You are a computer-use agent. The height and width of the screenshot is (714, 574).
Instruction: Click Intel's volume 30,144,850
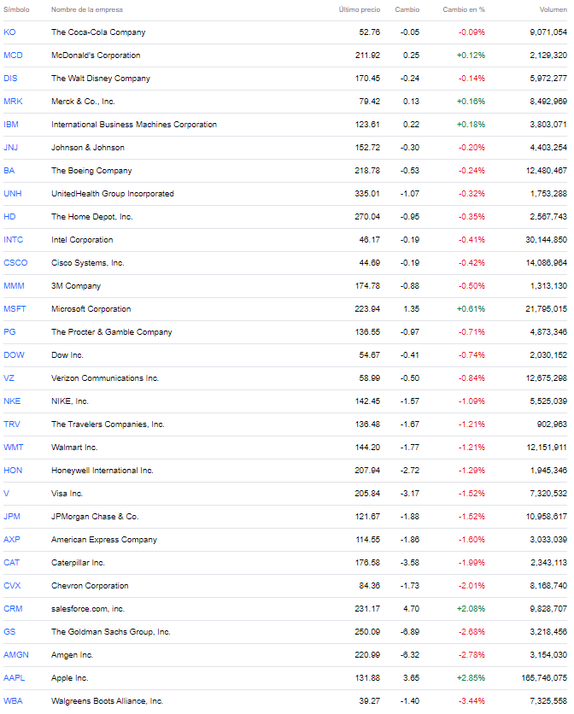tap(546, 240)
